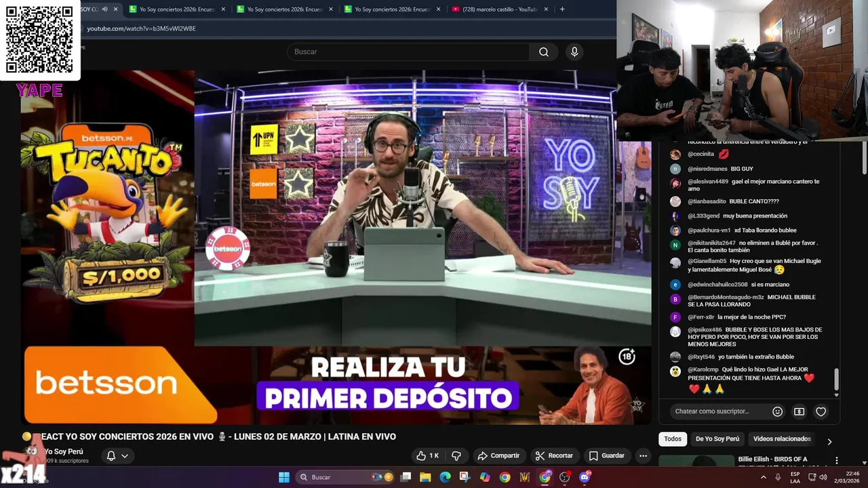Open Snipping Tool from taskbar
Screen dimensions: 868x488
[465, 477]
